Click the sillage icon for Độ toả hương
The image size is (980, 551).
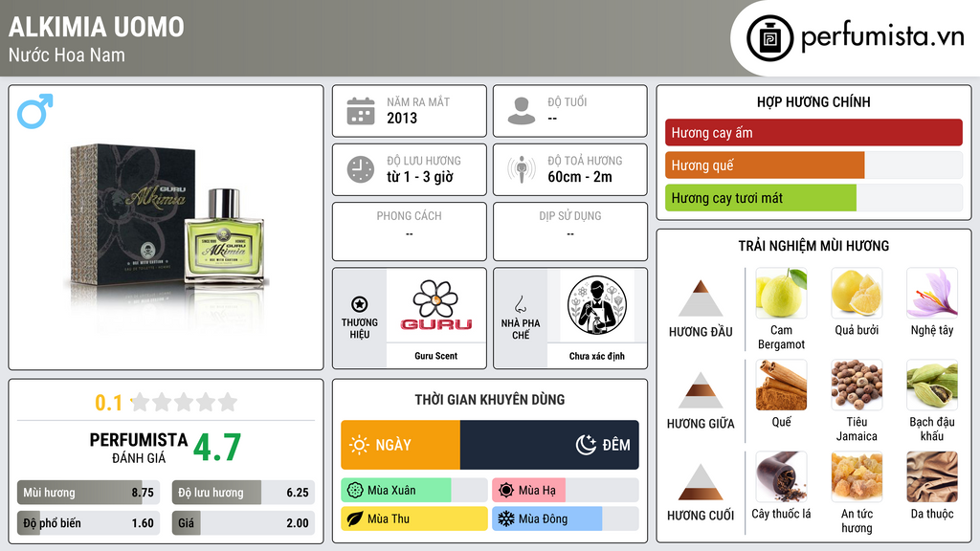[x=522, y=169]
